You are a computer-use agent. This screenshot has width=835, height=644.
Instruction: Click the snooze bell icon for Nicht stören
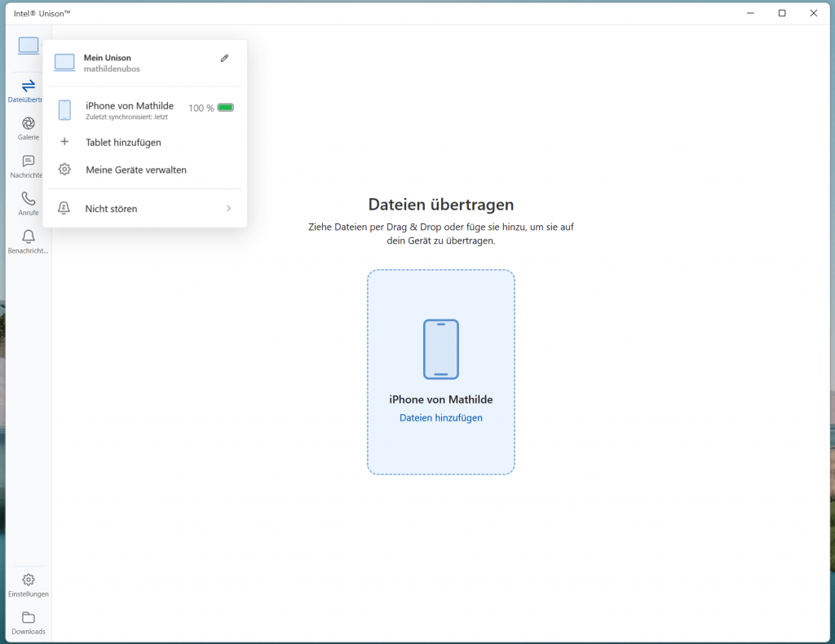pos(64,208)
